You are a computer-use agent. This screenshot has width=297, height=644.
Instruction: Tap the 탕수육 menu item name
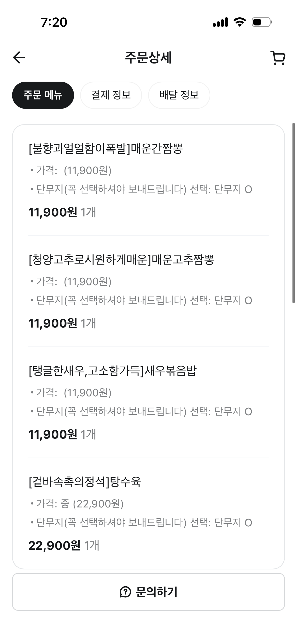[x=85, y=482]
